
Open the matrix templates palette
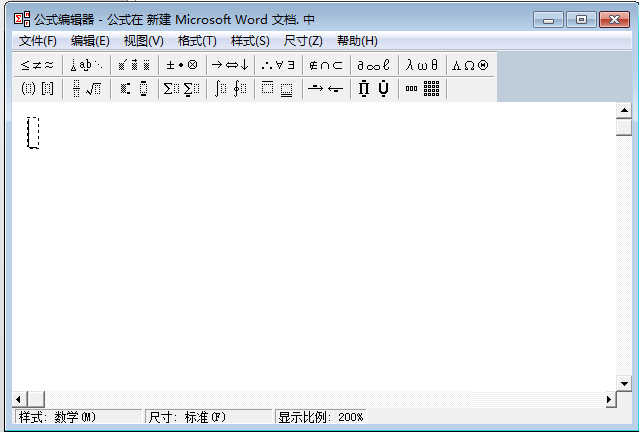[422, 89]
